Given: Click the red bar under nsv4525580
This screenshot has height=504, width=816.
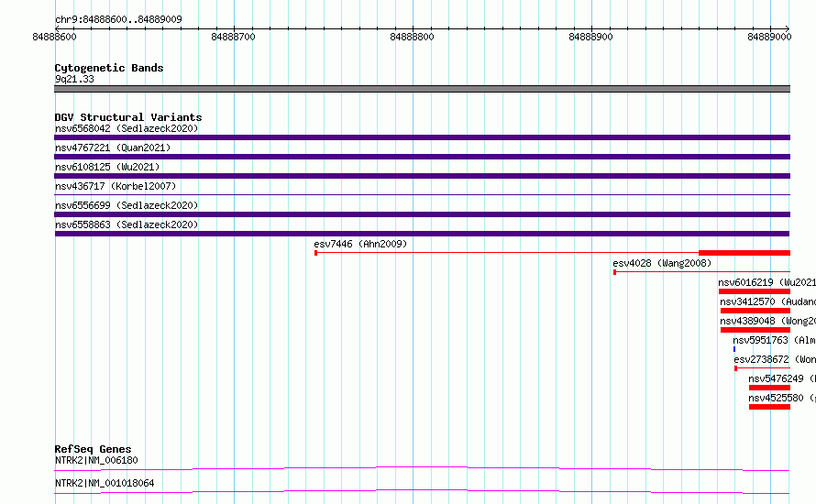Looking at the screenshot, I should 769,407.
